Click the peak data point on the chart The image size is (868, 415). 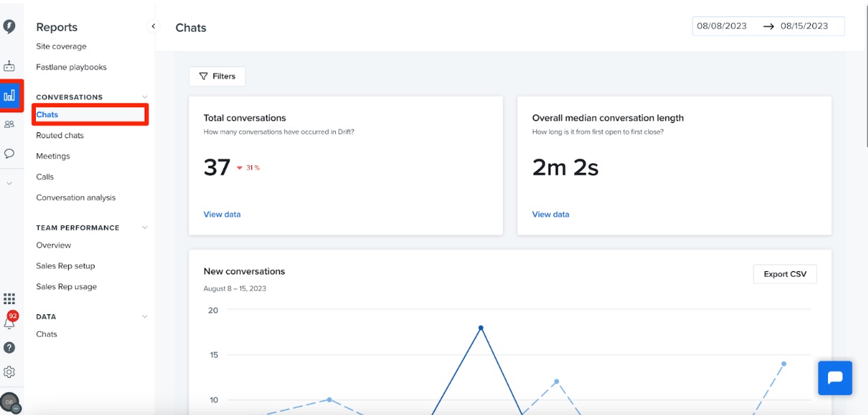(x=481, y=328)
